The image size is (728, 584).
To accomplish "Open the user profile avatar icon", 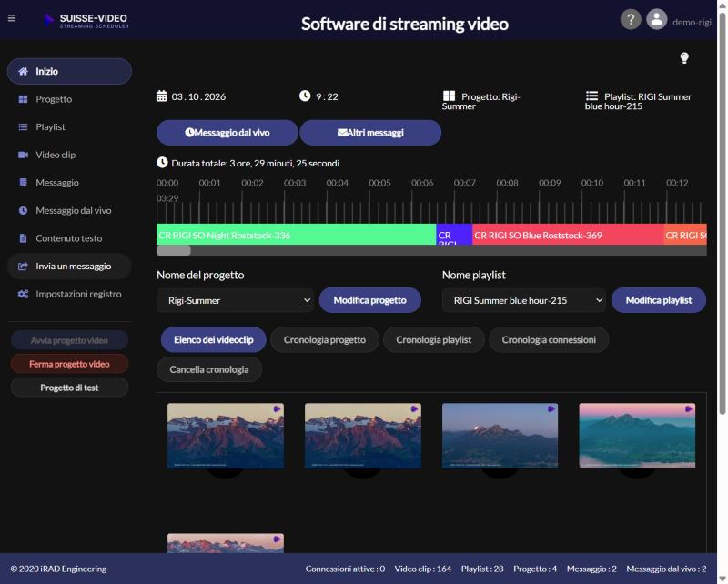I will (656, 19).
